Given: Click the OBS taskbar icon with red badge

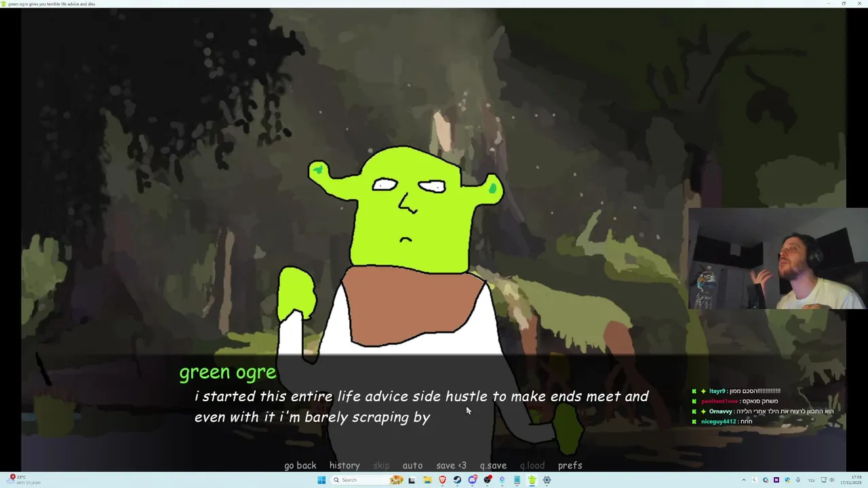Looking at the screenshot, I should [487, 480].
